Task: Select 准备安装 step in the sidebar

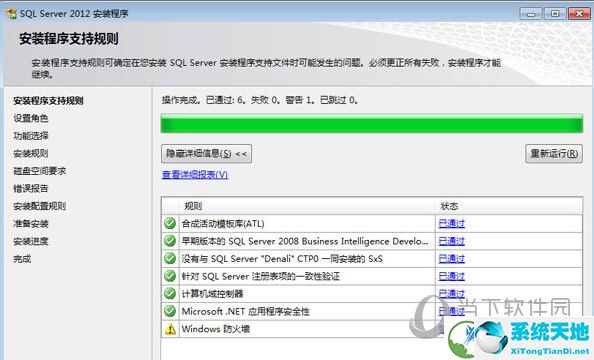Action: click(31, 224)
